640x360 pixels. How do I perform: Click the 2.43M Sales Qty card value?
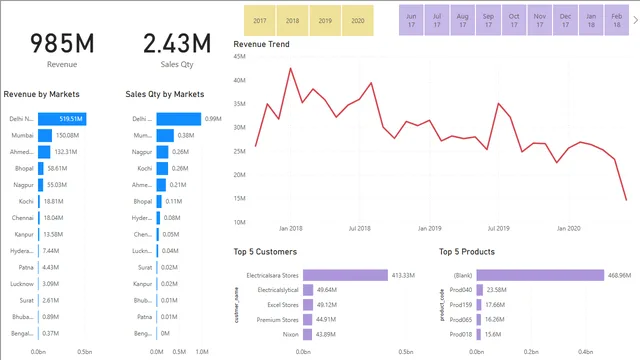pos(177,44)
